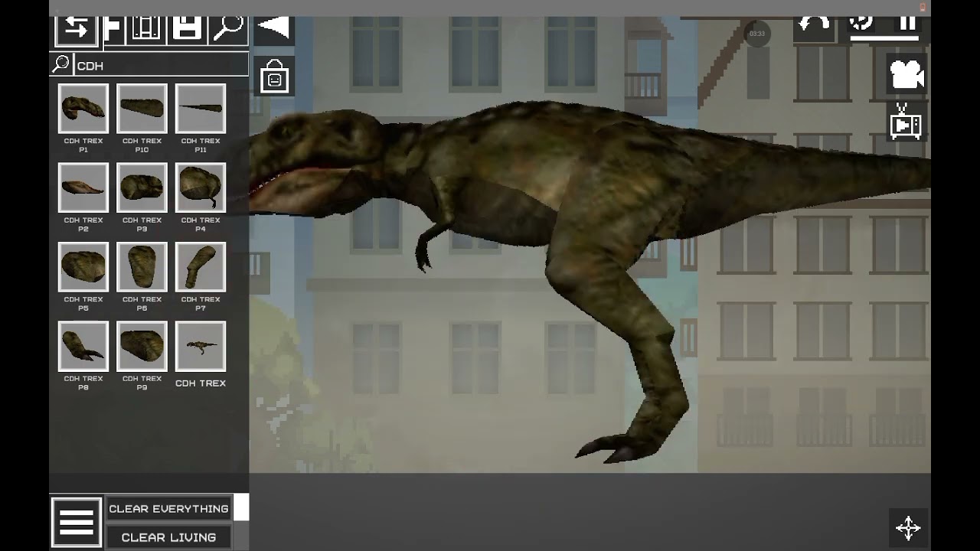
Task: Click the floppy disk save icon
Action: [x=187, y=29]
